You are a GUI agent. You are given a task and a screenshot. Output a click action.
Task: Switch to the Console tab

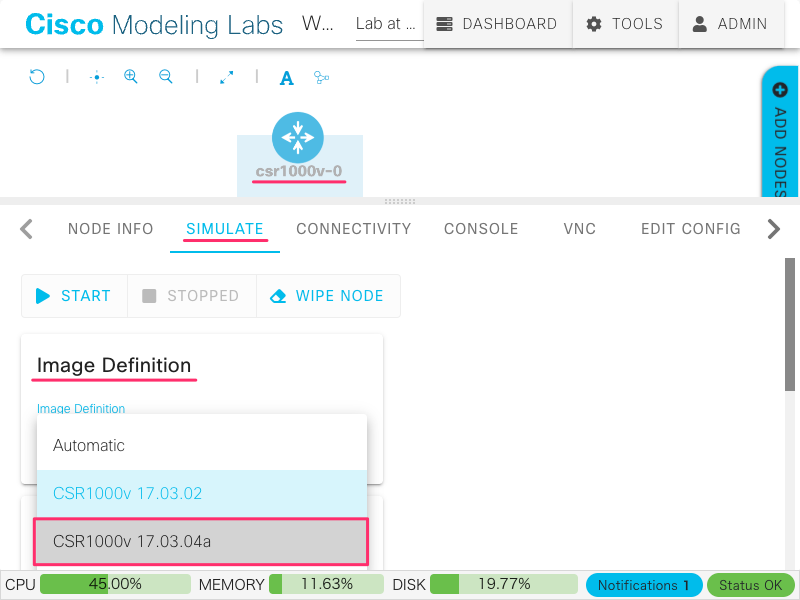pos(481,229)
